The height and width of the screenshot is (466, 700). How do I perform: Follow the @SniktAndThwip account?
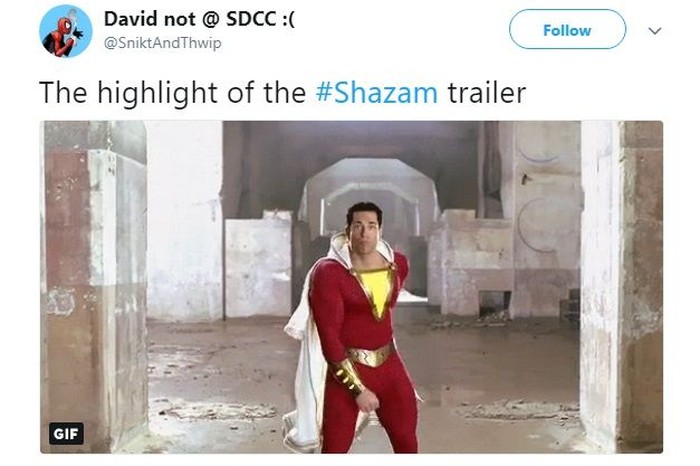(x=567, y=29)
